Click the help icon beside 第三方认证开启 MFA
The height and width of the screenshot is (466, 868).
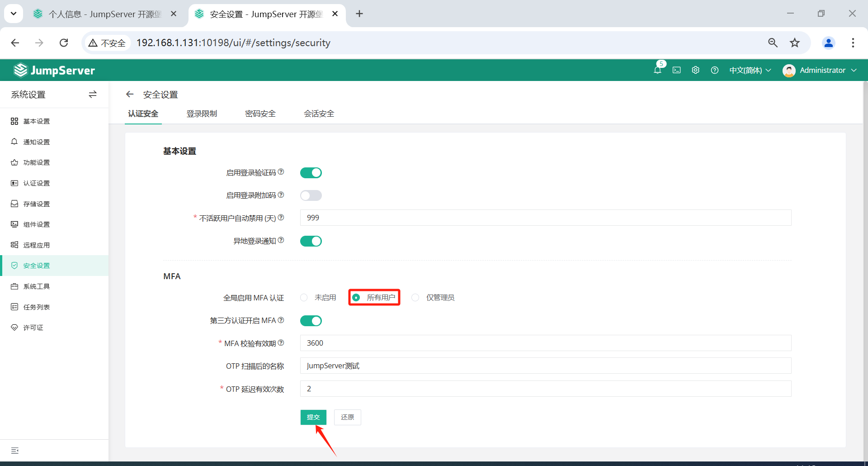coord(281,320)
